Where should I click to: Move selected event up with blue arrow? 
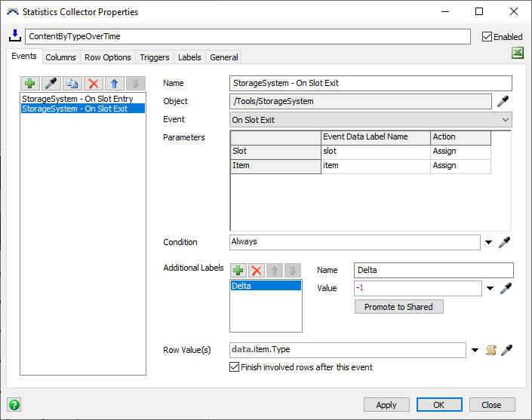tap(115, 84)
